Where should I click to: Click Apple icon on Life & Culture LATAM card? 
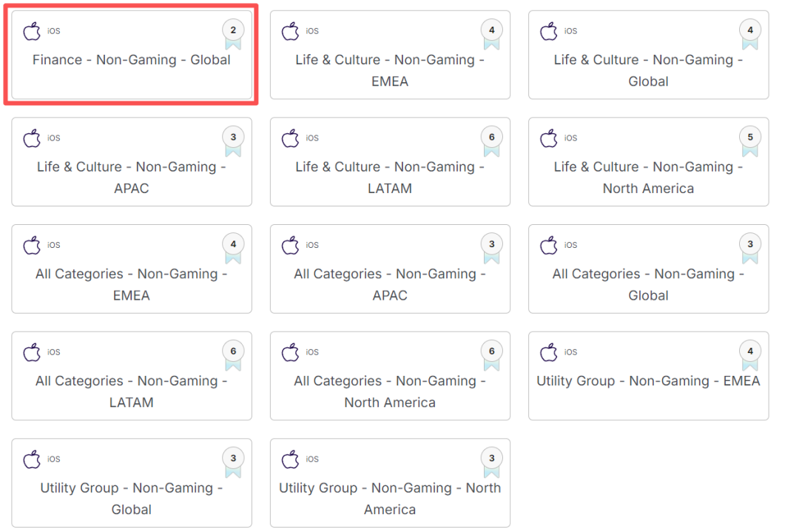pyautogui.click(x=291, y=138)
